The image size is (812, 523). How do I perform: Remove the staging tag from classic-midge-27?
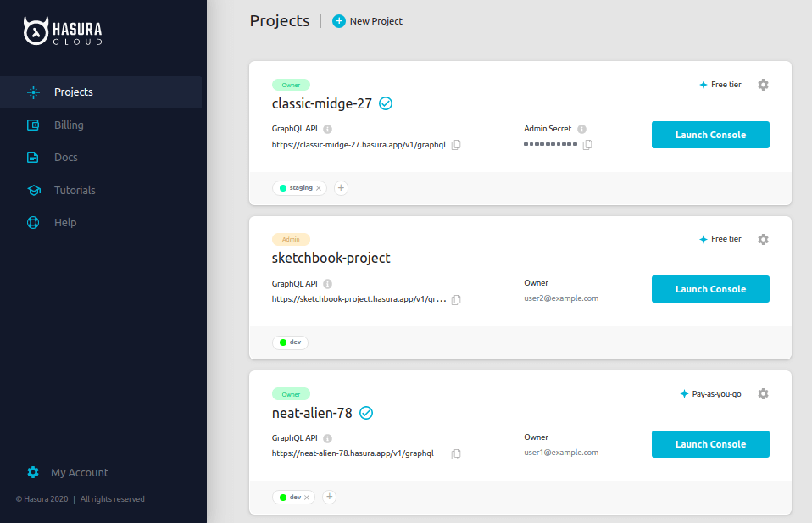point(317,187)
